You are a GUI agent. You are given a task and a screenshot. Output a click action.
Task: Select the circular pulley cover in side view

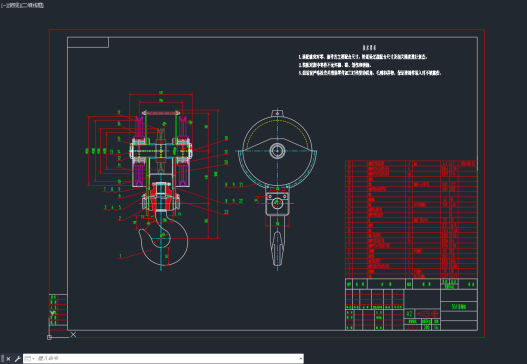coord(277,151)
